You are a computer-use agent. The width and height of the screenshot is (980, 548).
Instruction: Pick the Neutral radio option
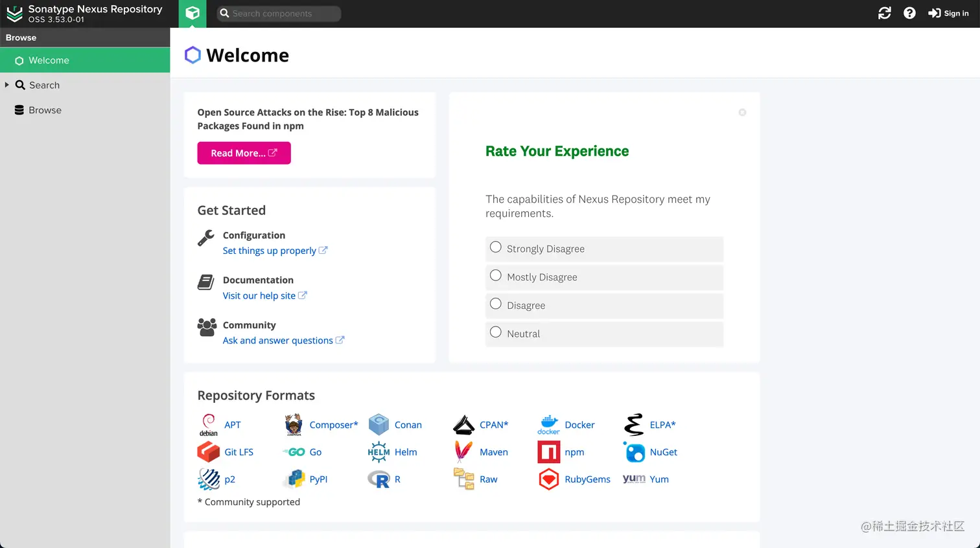(x=496, y=332)
